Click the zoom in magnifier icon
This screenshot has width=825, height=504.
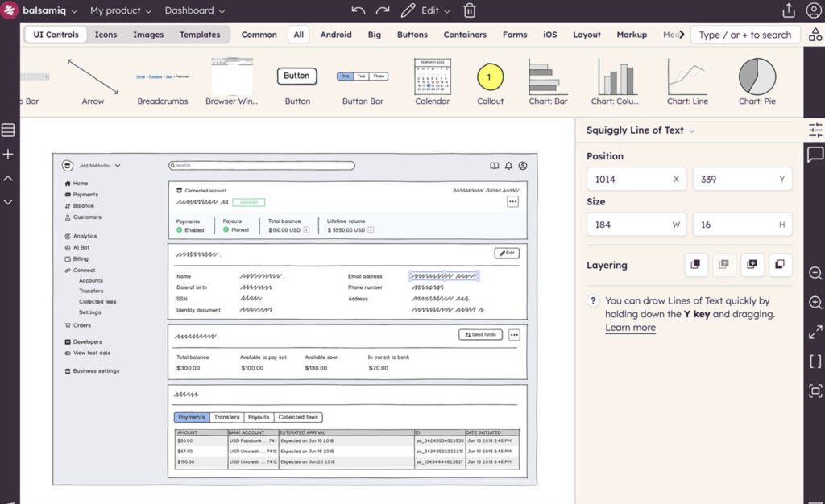[815, 303]
